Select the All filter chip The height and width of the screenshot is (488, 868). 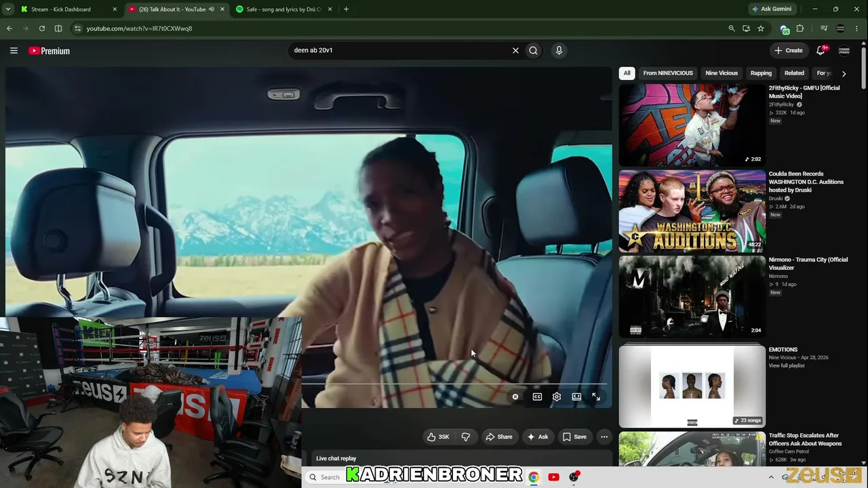click(627, 73)
